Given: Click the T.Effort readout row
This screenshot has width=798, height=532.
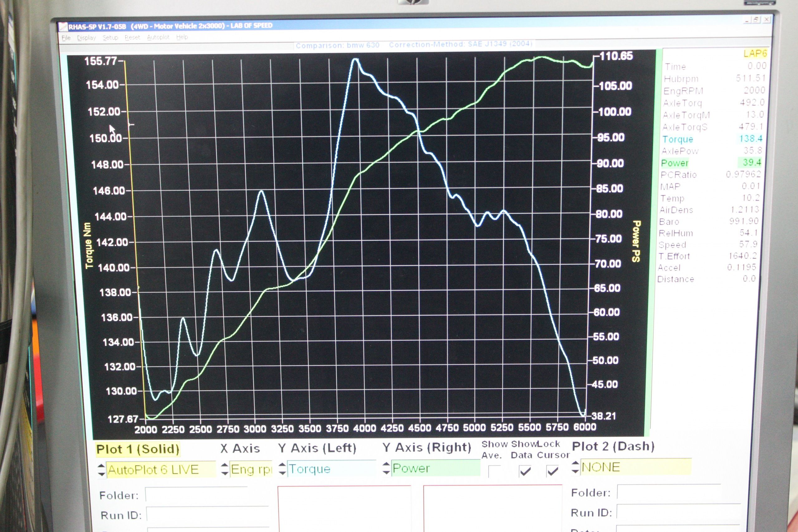Looking at the screenshot, I should (x=707, y=256).
